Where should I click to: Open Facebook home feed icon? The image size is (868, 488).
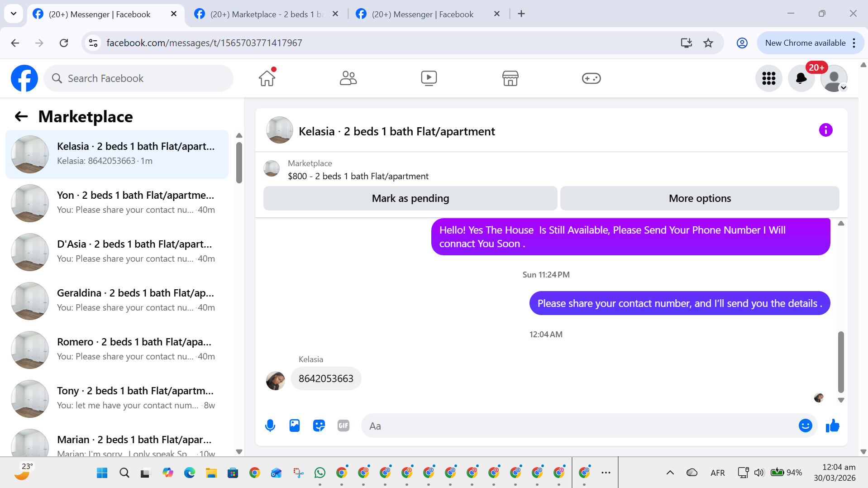[x=267, y=78]
